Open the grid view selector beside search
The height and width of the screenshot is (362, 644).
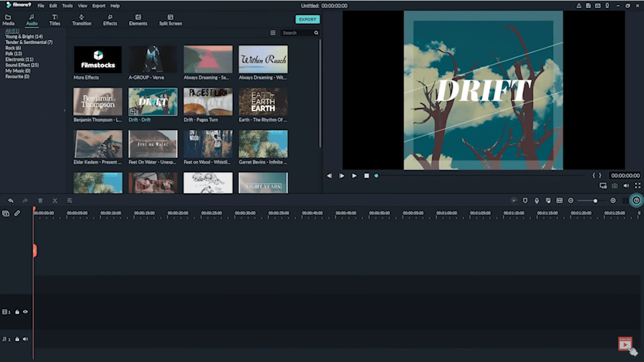coord(273,32)
